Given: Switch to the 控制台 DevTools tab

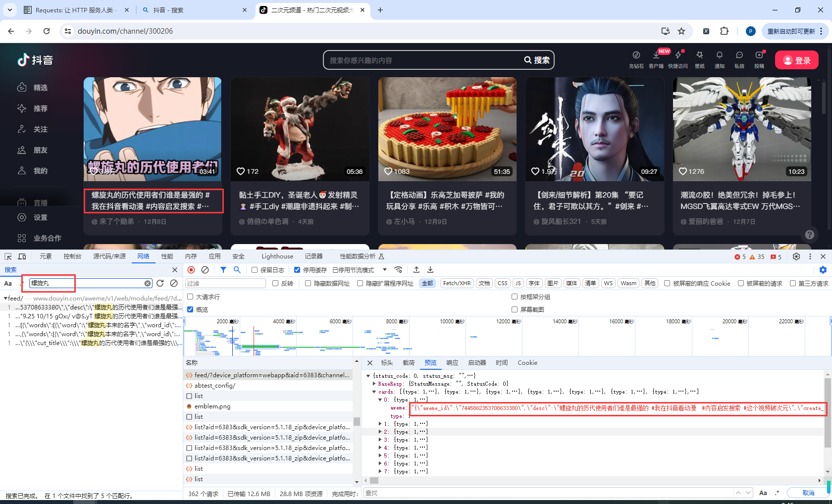Looking at the screenshot, I should (x=72, y=256).
